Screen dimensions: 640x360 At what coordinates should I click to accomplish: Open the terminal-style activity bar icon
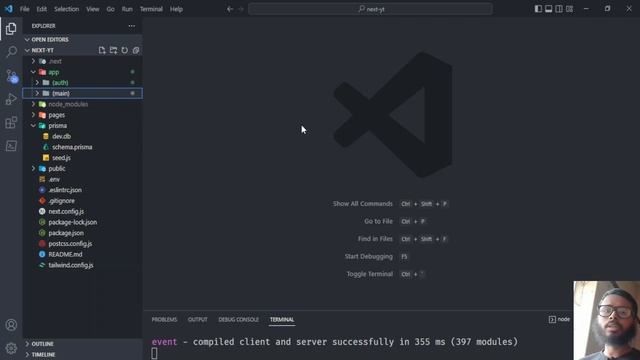(11, 146)
